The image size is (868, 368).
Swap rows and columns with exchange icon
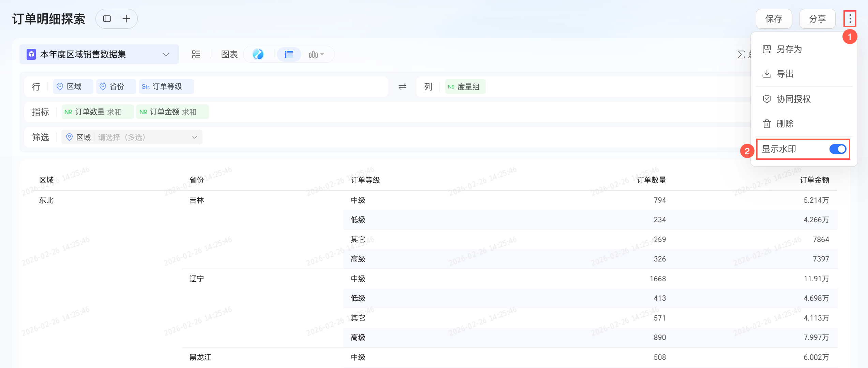(x=402, y=87)
